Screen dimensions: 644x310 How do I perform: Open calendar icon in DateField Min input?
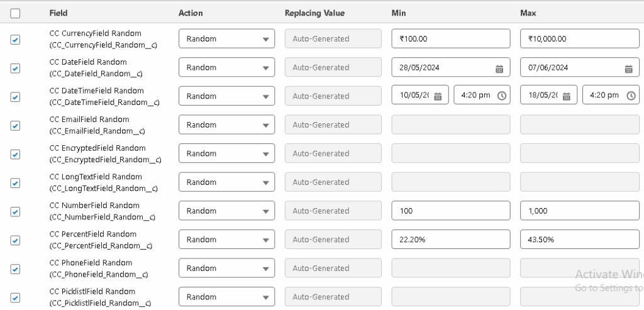(x=499, y=68)
